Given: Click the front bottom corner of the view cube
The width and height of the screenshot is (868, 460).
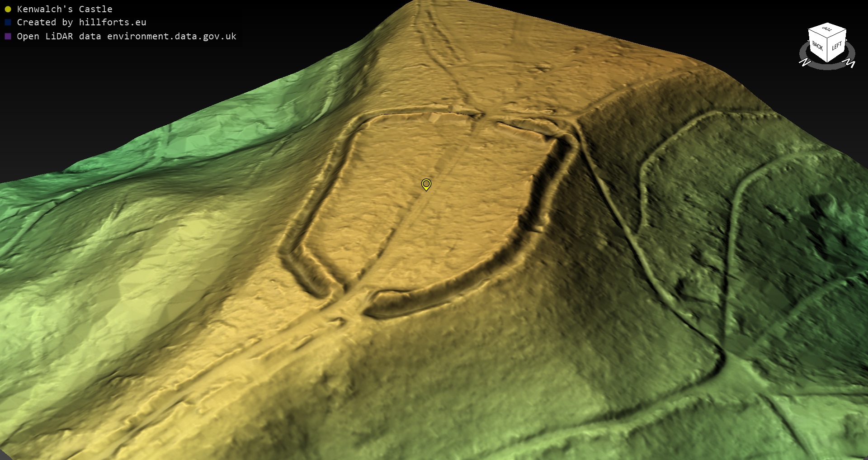Looking at the screenshot, I should (x=827, y=62).
